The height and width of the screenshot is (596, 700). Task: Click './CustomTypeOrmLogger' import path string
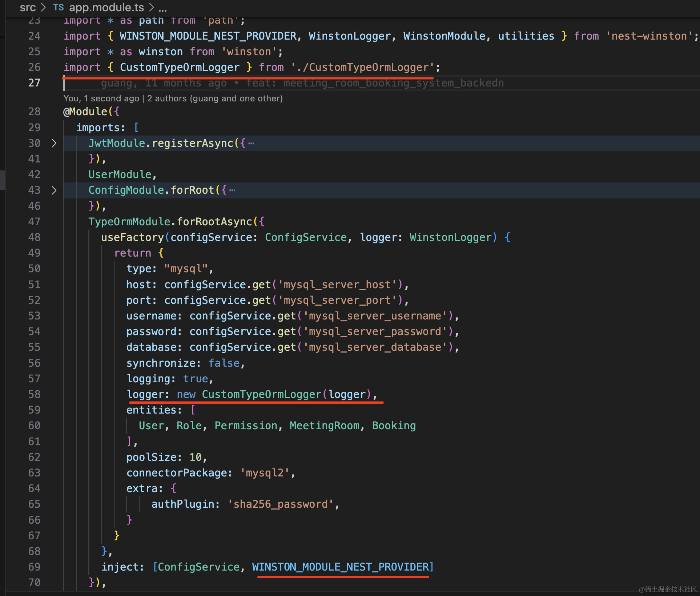click(x=362, y=67)
